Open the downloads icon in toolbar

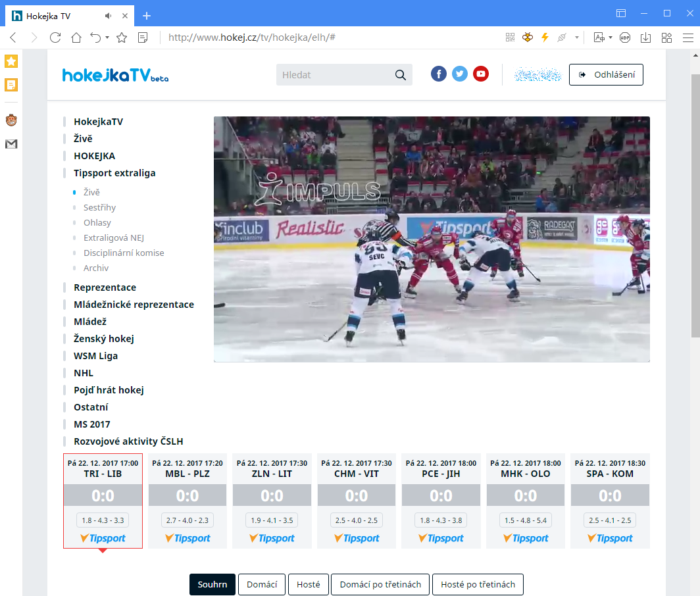pos(646,37)
